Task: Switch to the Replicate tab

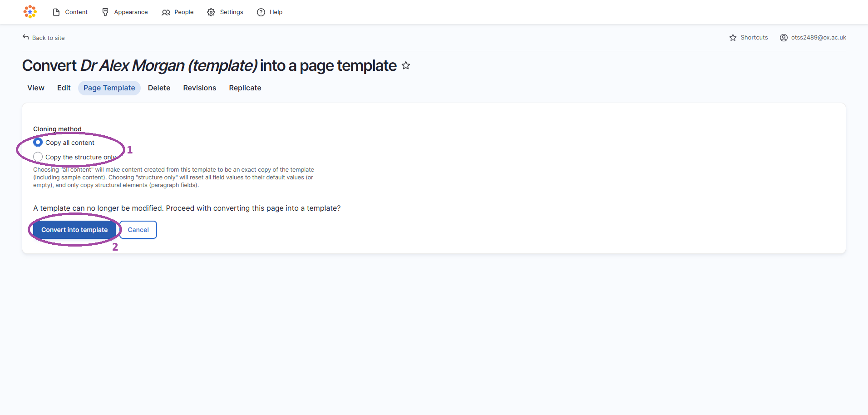Action: click(x=245, y=88)
